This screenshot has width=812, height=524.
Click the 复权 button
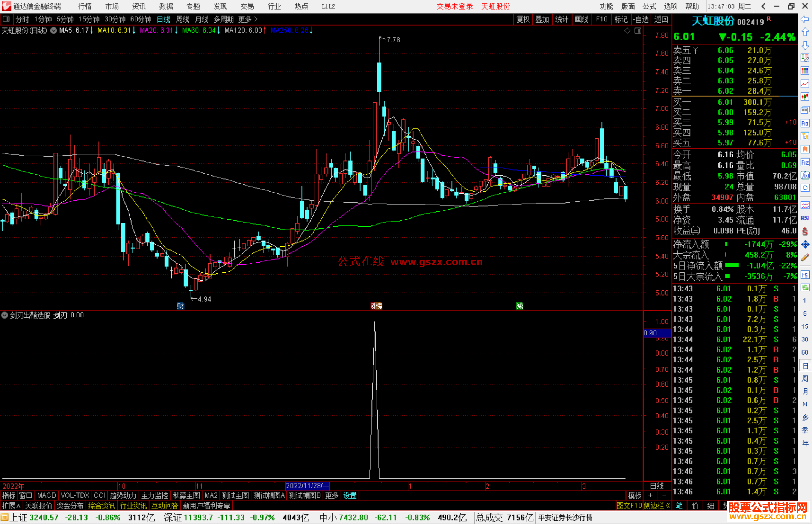point(523,19)
